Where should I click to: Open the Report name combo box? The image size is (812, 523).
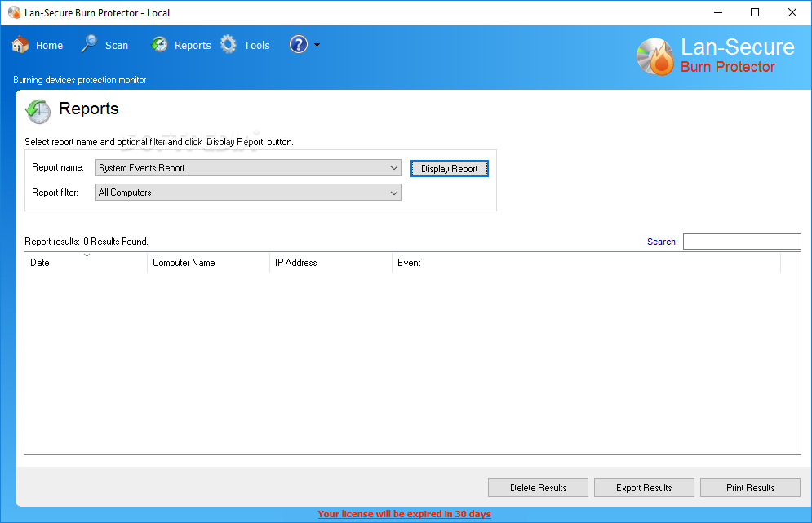(248, 168)
